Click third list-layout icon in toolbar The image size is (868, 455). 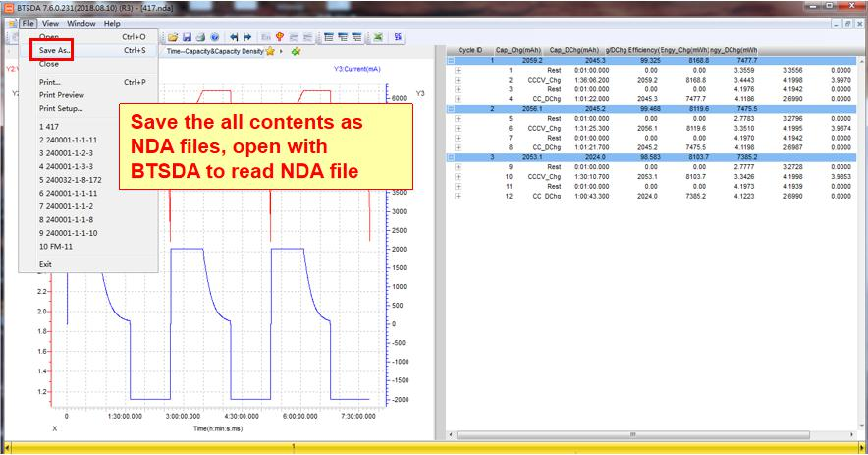356,37
